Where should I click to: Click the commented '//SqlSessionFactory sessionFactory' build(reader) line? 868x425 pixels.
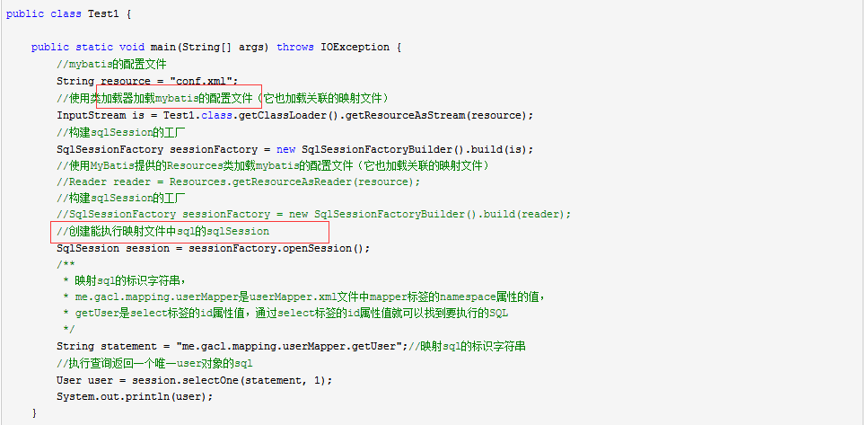[313, 214]
